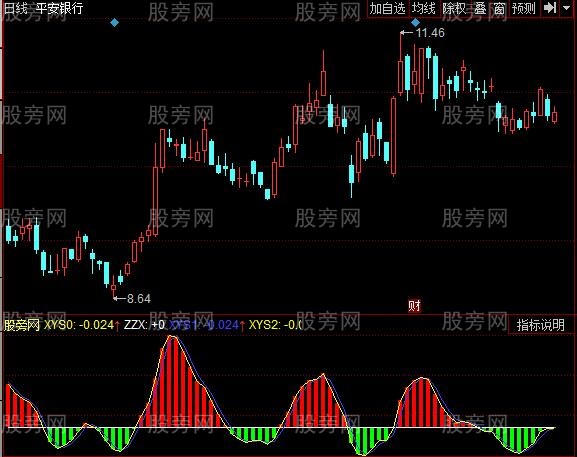
Task: Toggle the 均线 moving average display
Action: [424, 8]
